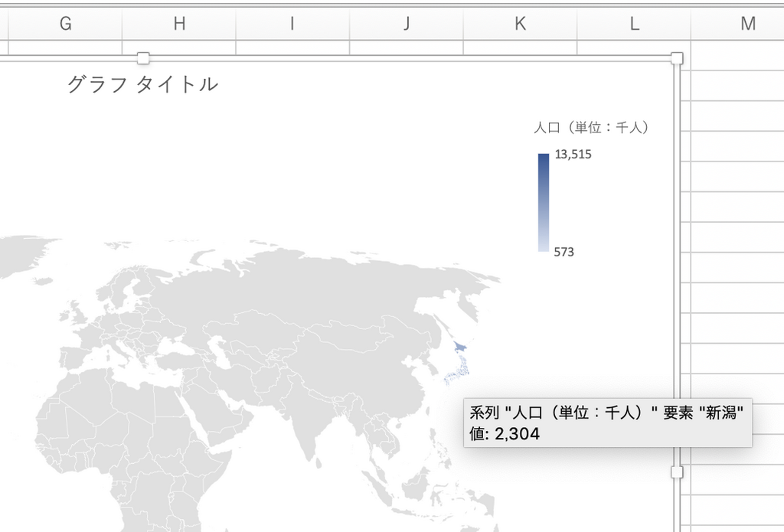
Task: Click the blue gradient legend bar
Action: coord(544,202)
